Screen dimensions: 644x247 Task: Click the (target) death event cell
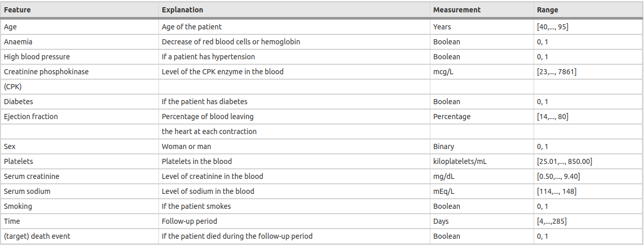[37, 236]
